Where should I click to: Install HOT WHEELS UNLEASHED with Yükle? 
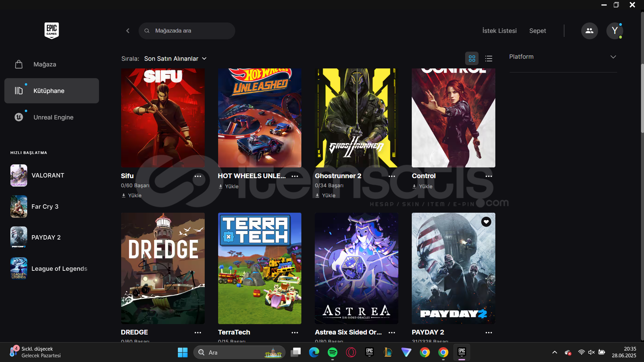point(229,187)
